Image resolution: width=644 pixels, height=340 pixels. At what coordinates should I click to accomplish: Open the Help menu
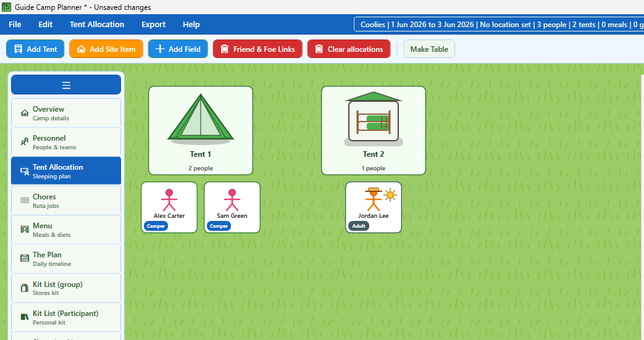[191, 24]
